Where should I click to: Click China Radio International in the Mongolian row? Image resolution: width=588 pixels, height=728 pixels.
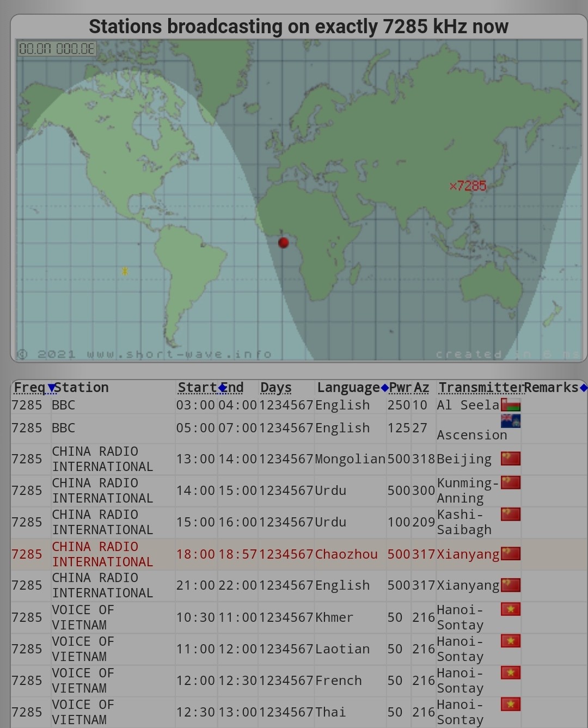102,459
